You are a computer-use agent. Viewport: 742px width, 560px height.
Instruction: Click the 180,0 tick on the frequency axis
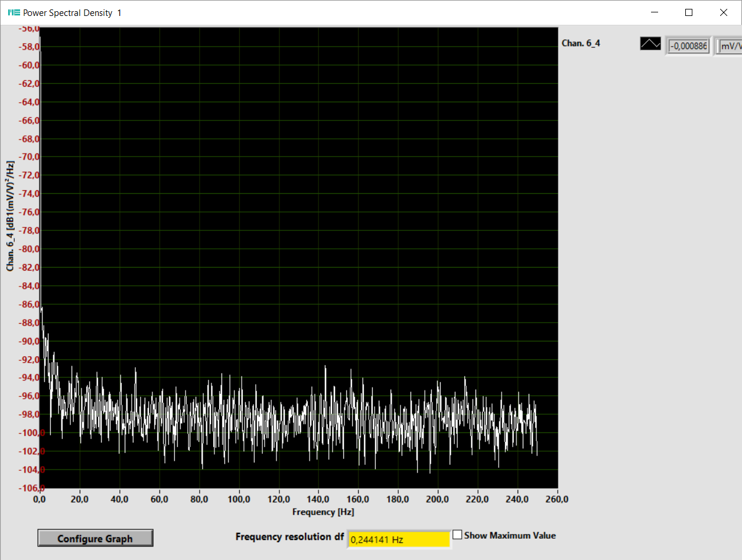(x=398, y=499)
